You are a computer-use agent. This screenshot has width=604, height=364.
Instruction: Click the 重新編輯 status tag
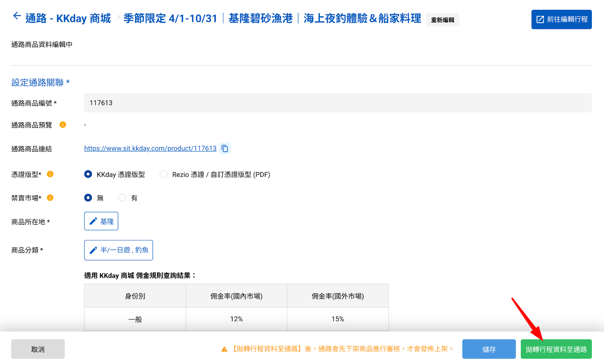pos(442,20)
